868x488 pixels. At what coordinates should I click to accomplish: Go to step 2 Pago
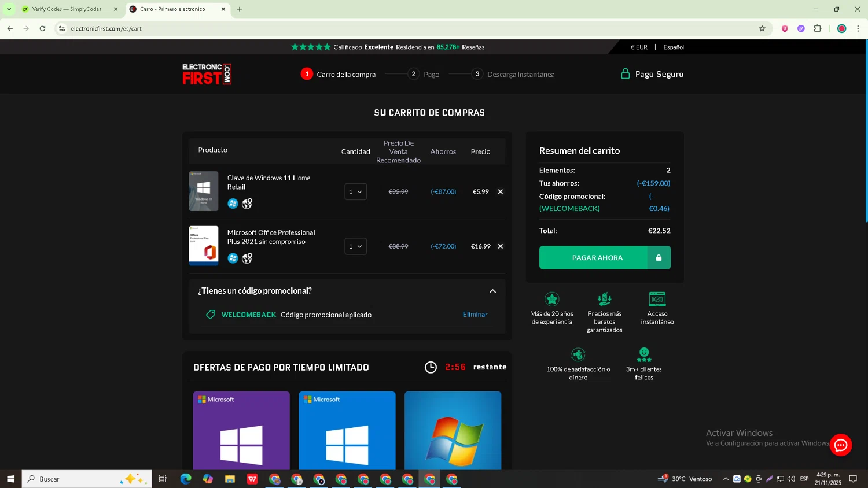424,74
